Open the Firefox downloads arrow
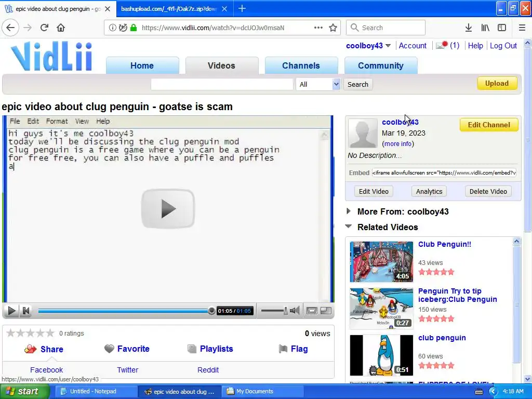The image size is (532, 399). (x=469, y=28)
